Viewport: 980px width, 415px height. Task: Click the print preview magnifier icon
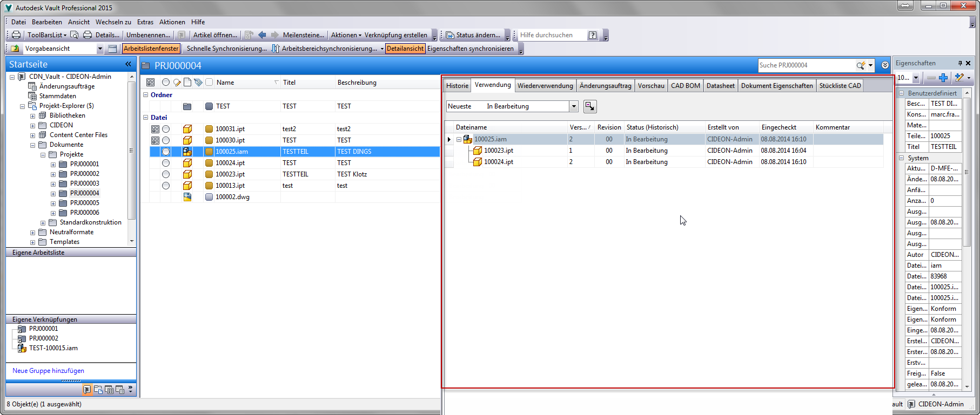coord(75,35)
